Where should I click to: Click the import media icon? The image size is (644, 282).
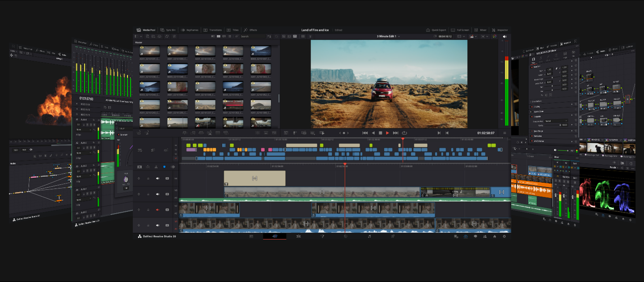(147, 36)
